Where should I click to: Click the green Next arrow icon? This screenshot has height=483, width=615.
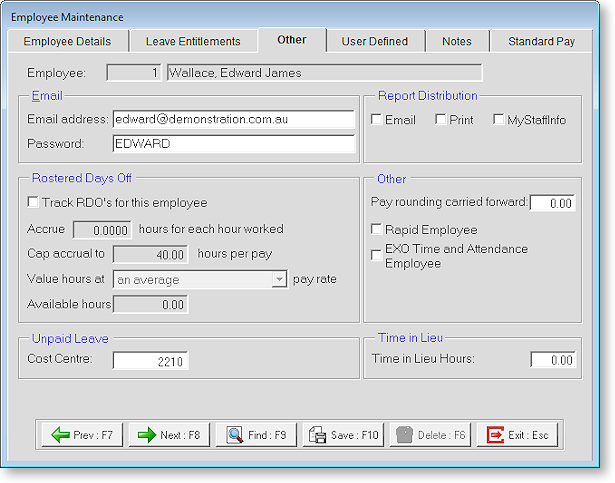[147, 435]
